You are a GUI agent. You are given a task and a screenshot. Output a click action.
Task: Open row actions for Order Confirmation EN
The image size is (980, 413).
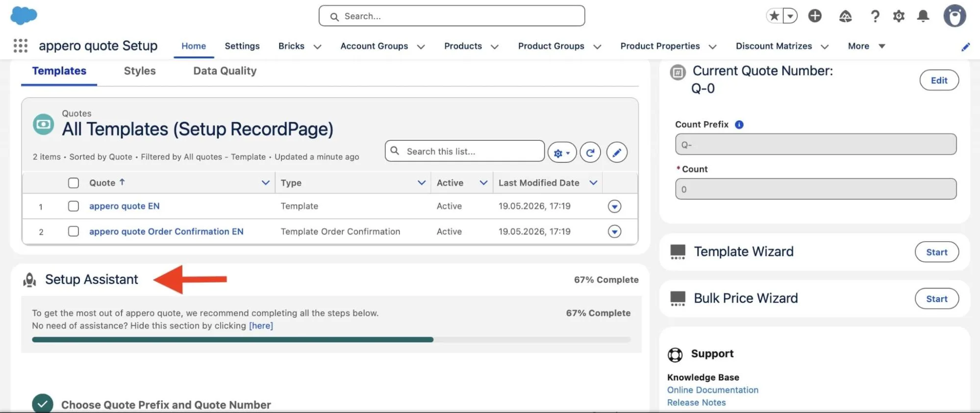[x=614, y=232]
